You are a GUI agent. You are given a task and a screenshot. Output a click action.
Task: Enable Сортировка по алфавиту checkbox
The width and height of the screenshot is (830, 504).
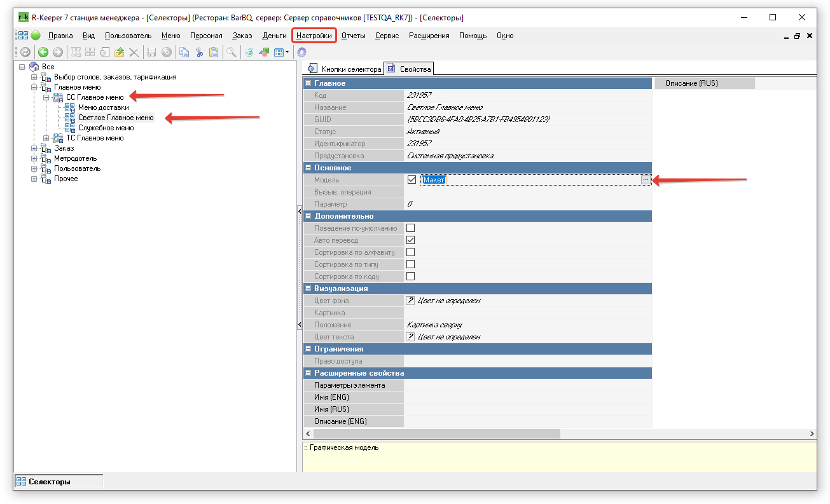click(x=411, y=252)
